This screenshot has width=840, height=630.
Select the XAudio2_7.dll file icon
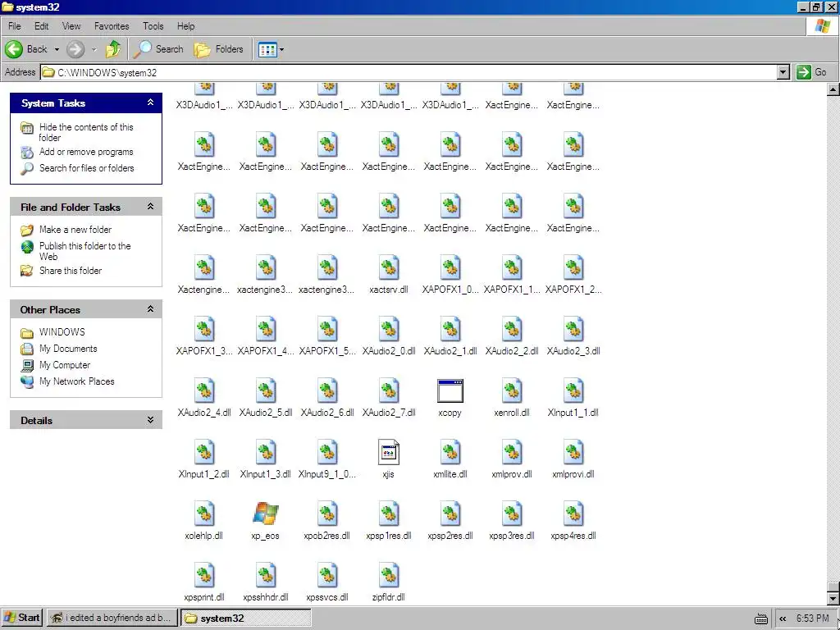click(x=388, y=391)
